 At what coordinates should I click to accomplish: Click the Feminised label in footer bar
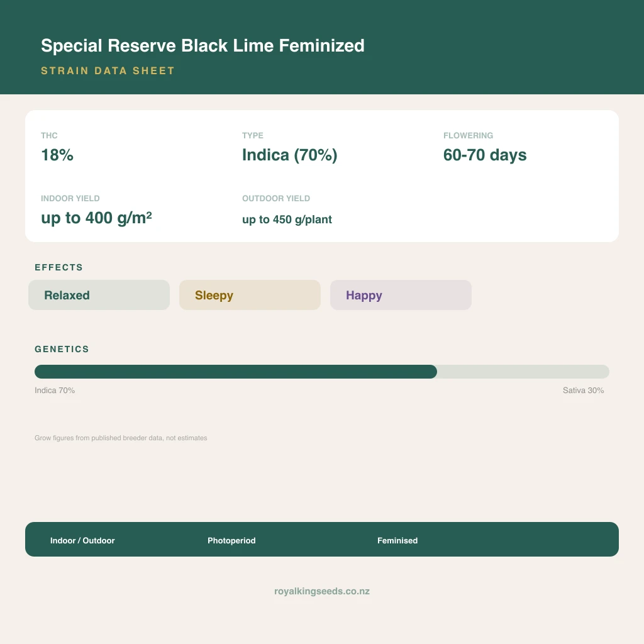[397, 540]
